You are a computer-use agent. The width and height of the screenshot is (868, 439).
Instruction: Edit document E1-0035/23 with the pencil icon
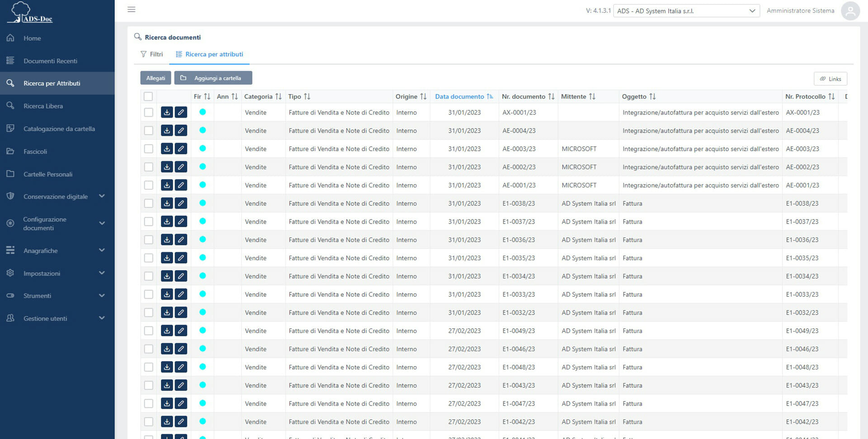(181, 258)
